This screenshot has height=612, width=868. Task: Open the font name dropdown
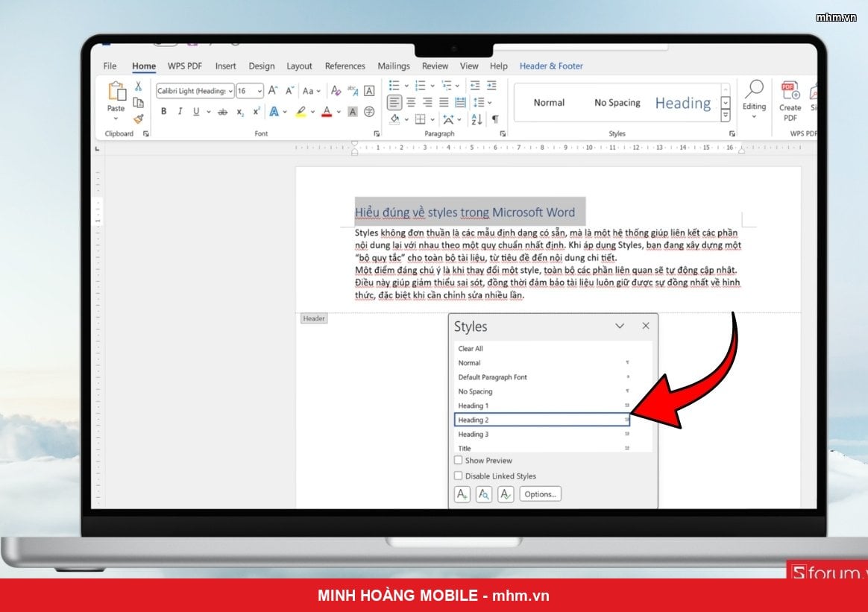(x=231, y=91)
